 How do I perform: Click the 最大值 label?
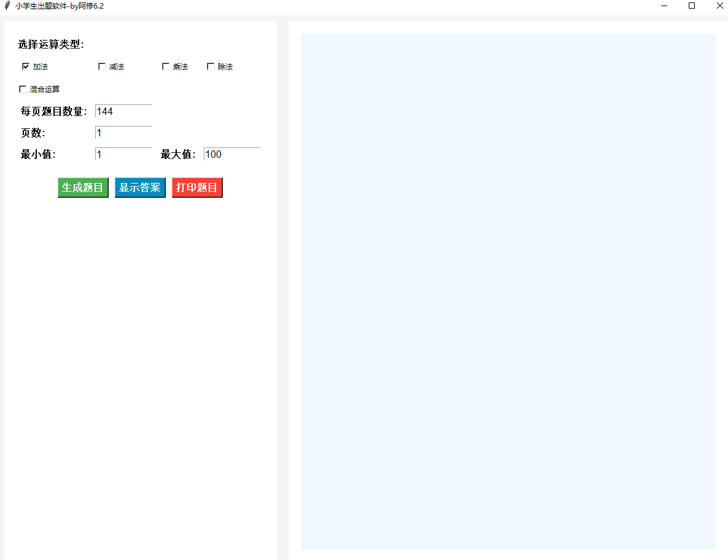[178, 154]
